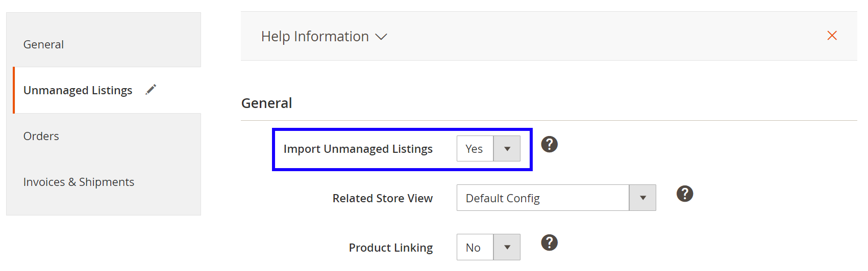868x271 pixels.
Task: Click the Product Linking question mark icon
Action: click(x=549, y=242)
